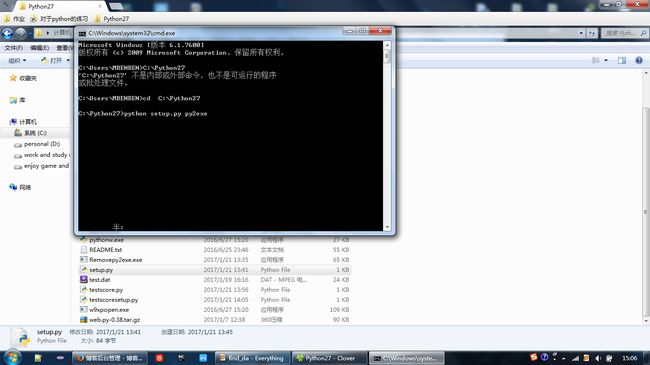Go back in Explorer
Image resolution: width=650 pixels, height=365 pixels.
coord(7,33)
